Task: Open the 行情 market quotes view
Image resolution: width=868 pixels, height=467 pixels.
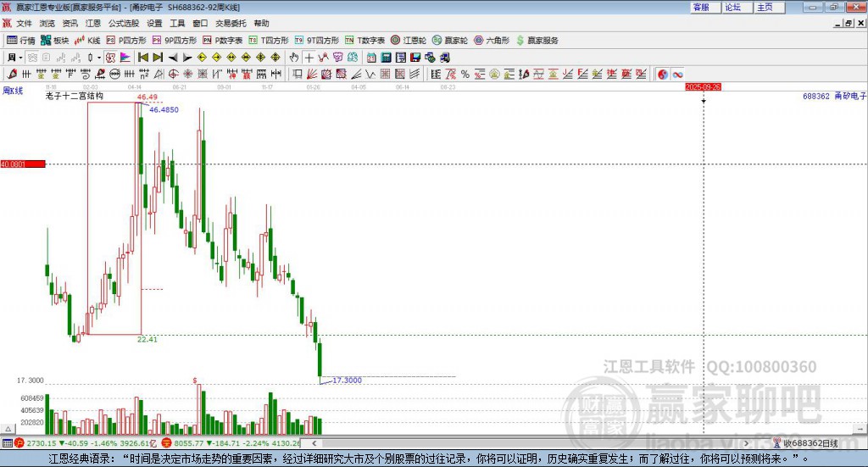Action: click(20, 41)
